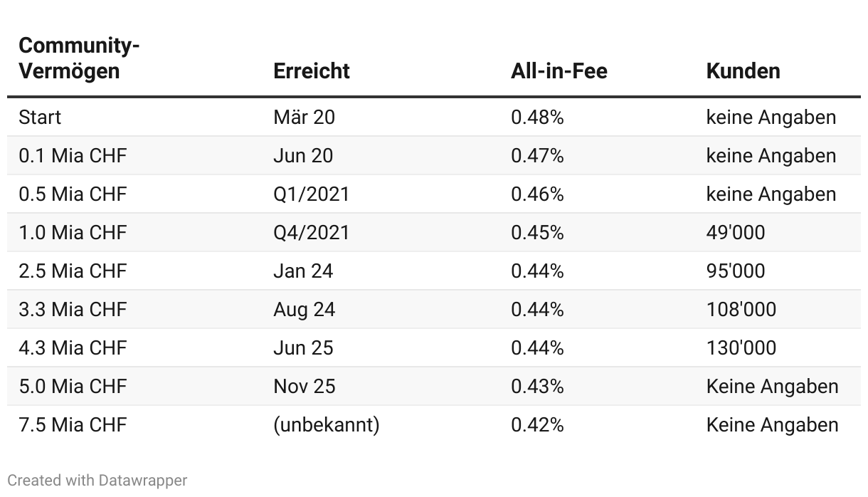Click the Q1/2021 date cell
This screenshot has height=497, width=868.
[x=311, y=194]
